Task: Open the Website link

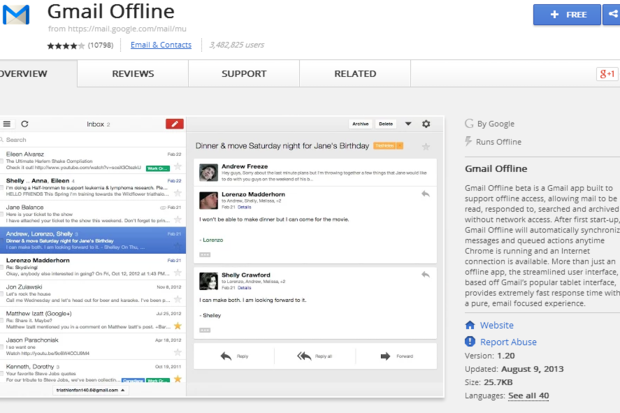Action: 497,325
